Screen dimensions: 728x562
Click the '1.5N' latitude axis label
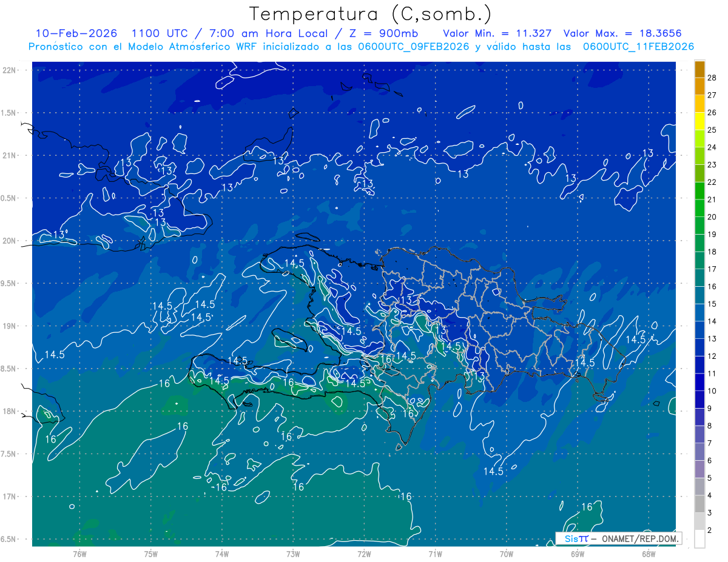(9, 113)
